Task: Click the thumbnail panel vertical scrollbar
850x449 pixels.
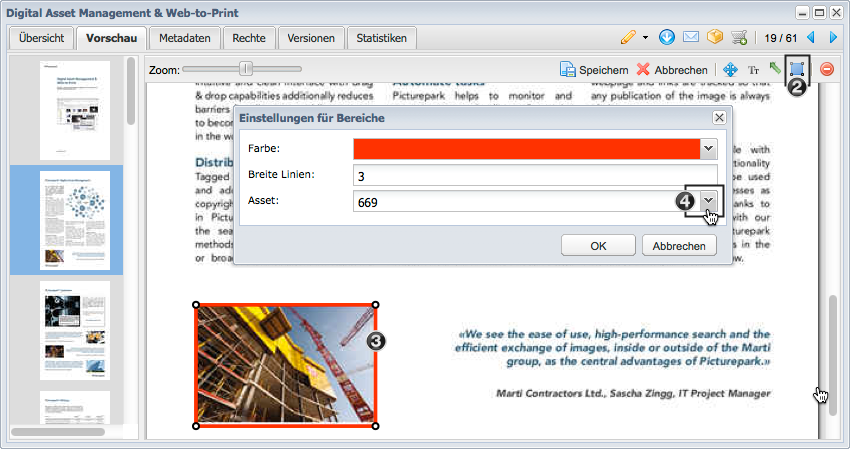Action: click(131, 91)
